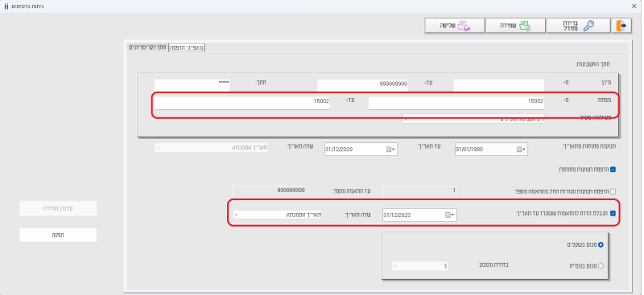
Task: Click the green save icon
Action: click(x=525, y=26)
